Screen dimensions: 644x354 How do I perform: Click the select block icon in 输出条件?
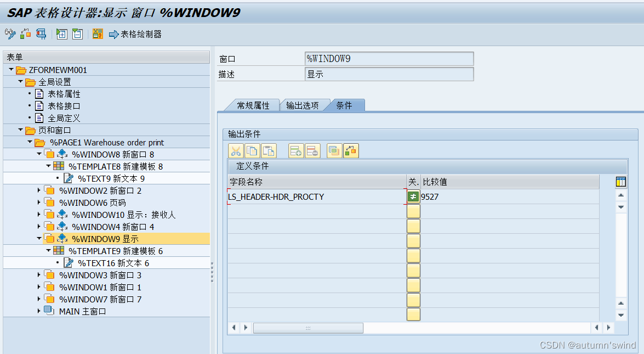pos(334,151)
